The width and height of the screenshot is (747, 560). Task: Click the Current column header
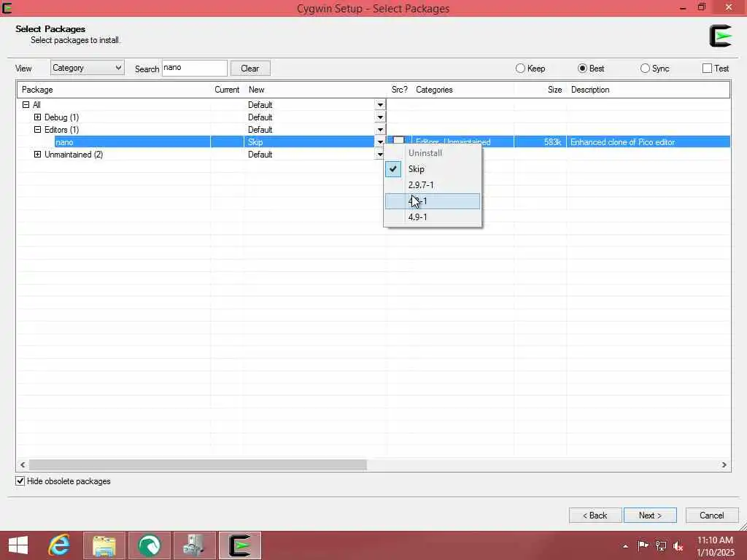(x=227, y=90)
